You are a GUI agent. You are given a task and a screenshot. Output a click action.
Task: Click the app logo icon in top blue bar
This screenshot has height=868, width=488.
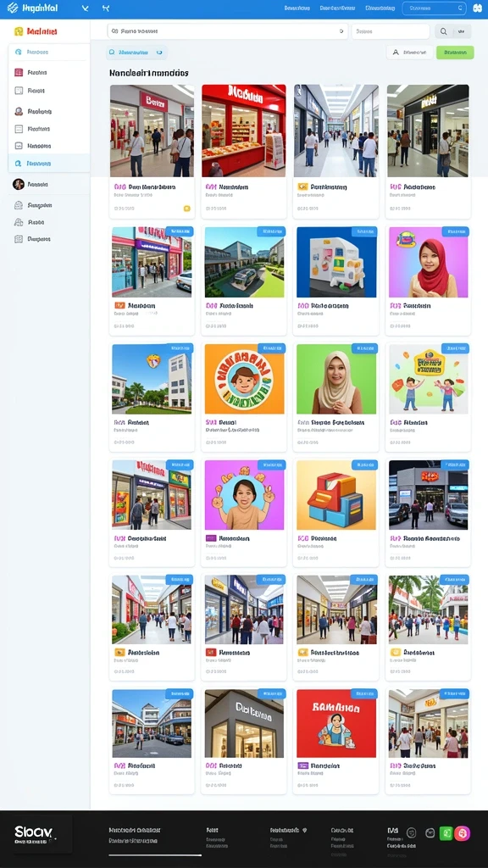12,8
